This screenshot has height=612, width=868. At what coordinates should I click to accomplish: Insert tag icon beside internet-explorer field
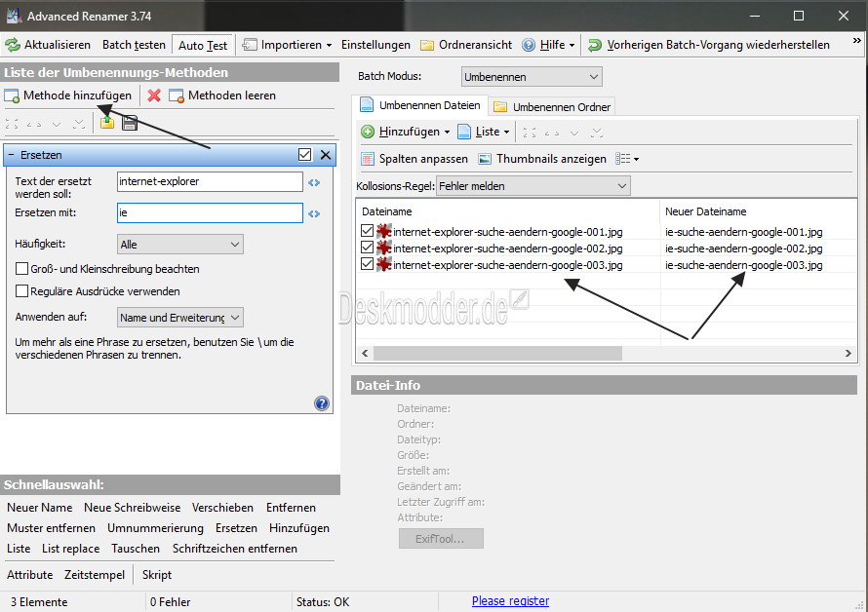coord(314,182)
